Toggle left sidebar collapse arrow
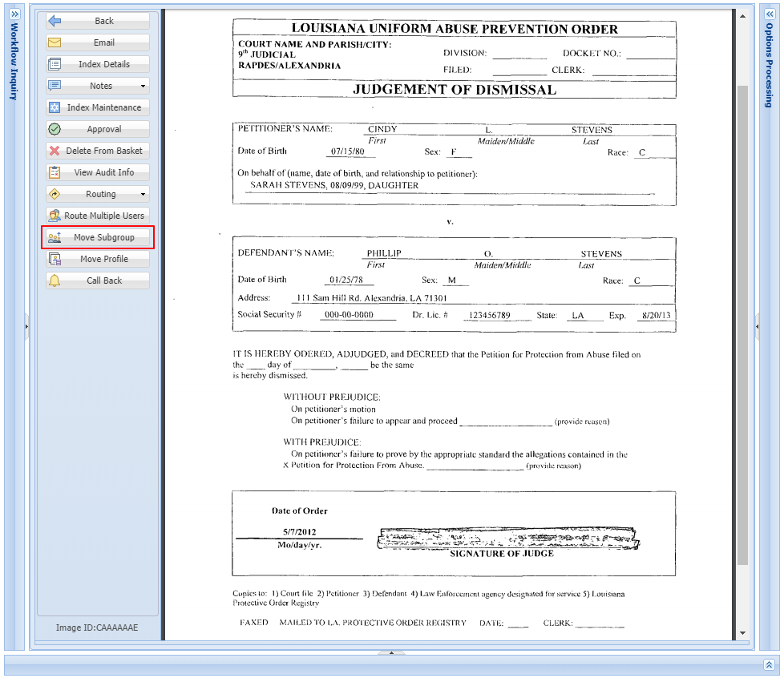The height and width of the screenshot is (678, 784). 26,326
